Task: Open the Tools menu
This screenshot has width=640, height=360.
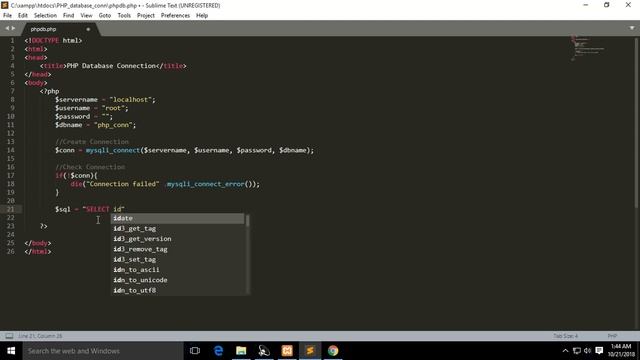Action: click(x=124, y=16)
